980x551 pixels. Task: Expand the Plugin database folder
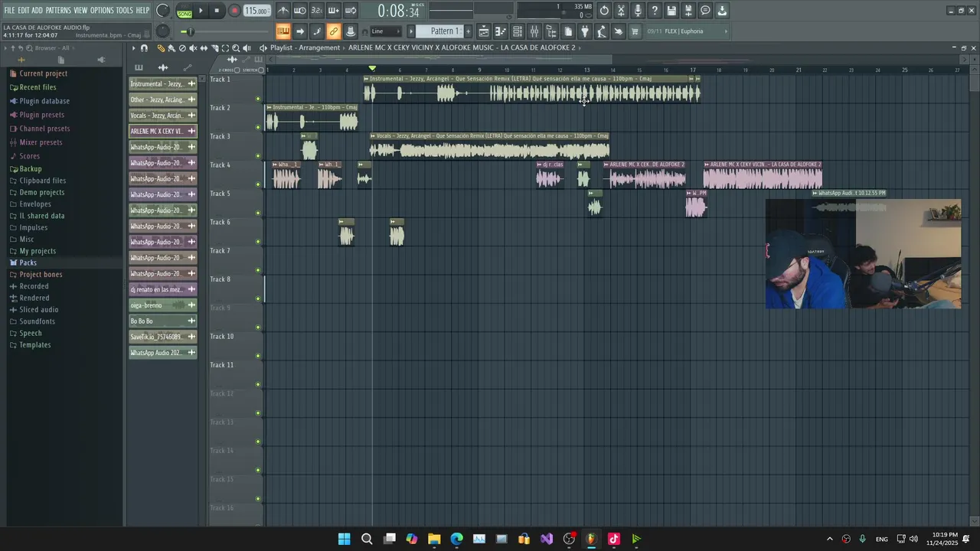(44, 101)
